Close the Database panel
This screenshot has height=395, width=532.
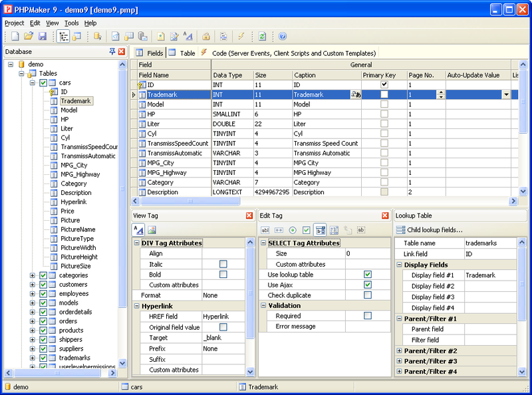pos(122,52)
